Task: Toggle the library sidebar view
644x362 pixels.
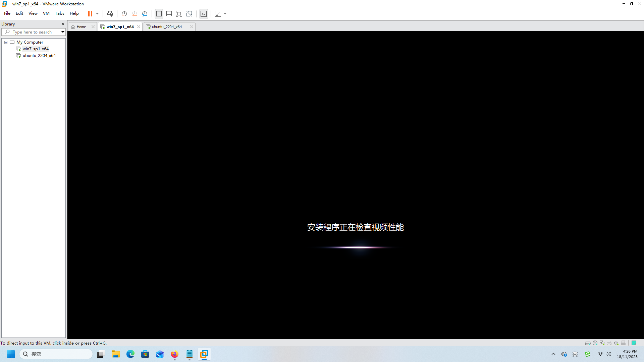Action: coord(159,14)
